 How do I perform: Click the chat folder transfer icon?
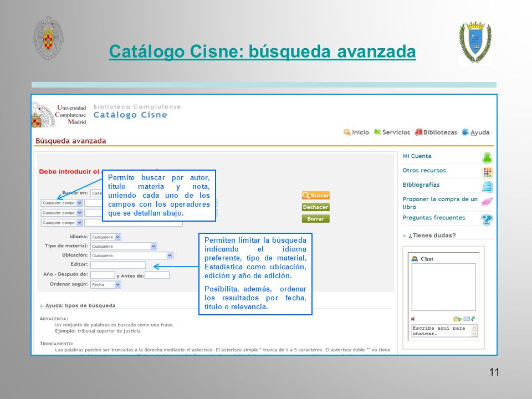pyautogui.click(x=457, y=319)
